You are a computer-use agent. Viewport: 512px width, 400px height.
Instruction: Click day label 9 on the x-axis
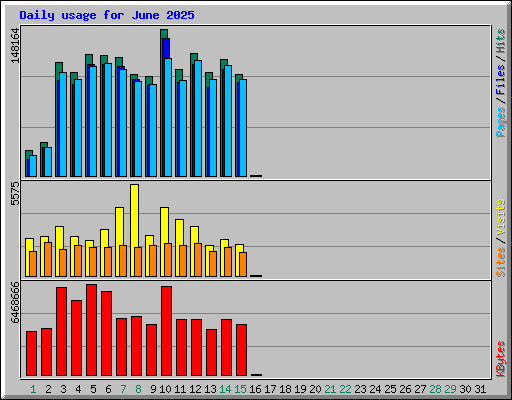[153, 389]
